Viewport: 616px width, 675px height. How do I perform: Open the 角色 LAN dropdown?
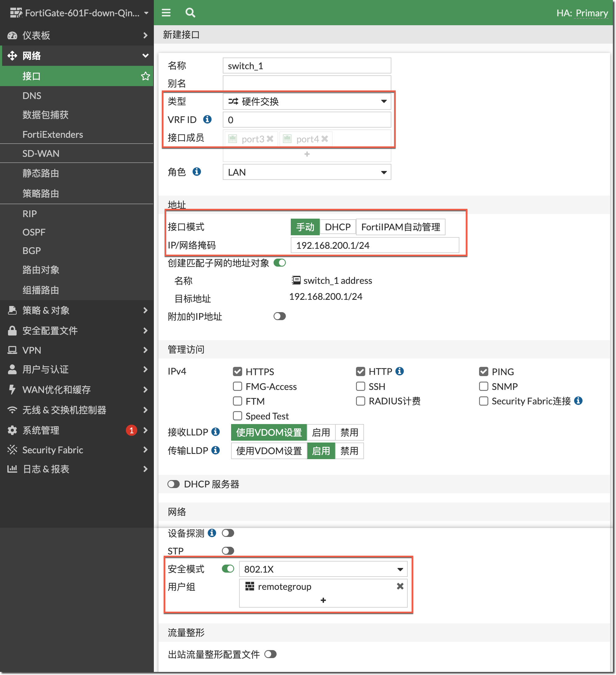point(306,172)
